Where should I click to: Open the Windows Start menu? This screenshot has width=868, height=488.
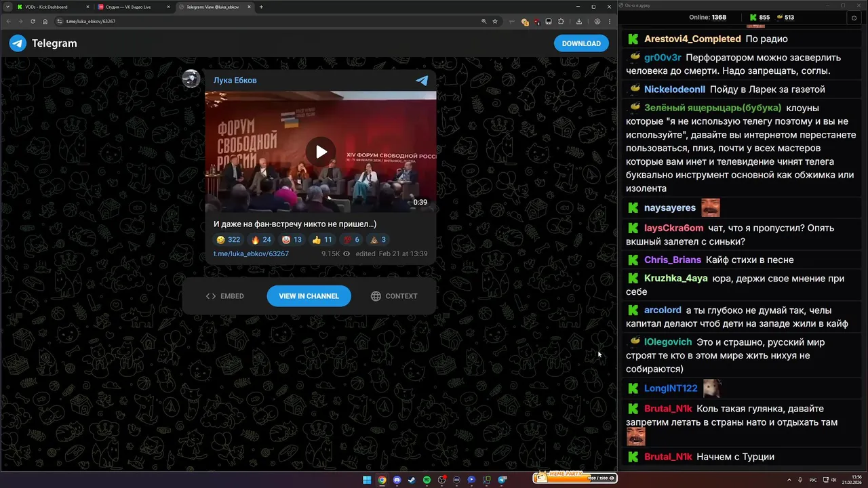pos(367,480)
